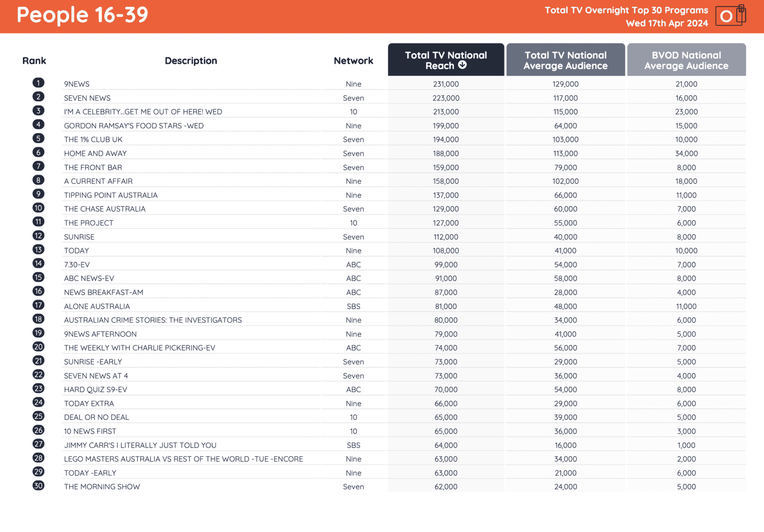The height and width of the screenshot is (532, 764).
Task: Click average audience 64,000 for Gordon Ramsay's Food Stars
Action: pos(565,125)
